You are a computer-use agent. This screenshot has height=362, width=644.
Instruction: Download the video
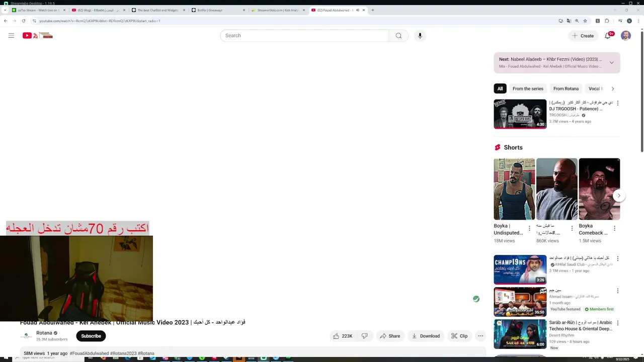pyautogui.click(x=426, y=336)
